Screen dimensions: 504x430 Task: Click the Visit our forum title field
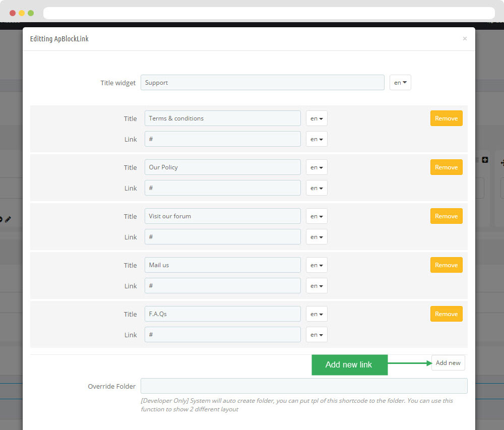(222, 216)
